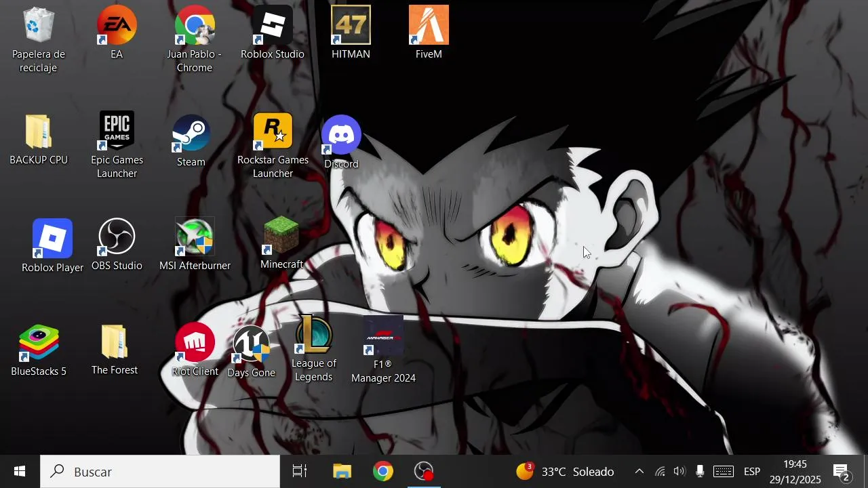Open the volume control in the tray

coord(679,472)
